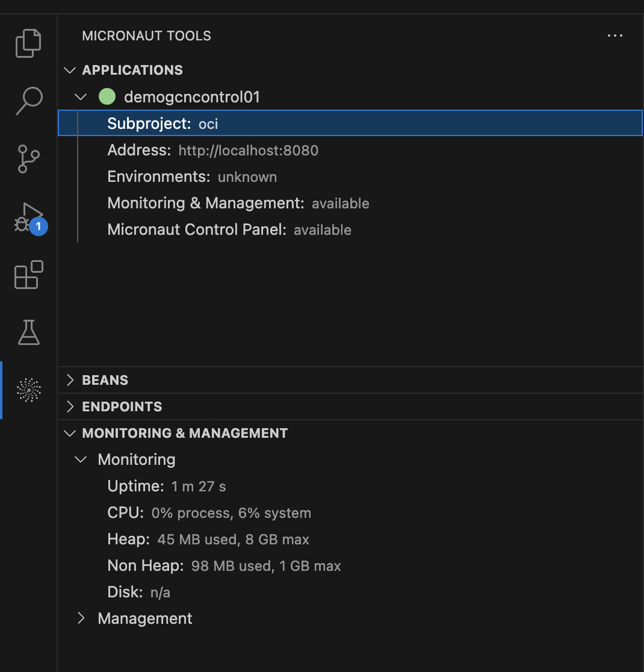
Task: Click the notification count badge on Run and Debug
Action: (39, 227)
